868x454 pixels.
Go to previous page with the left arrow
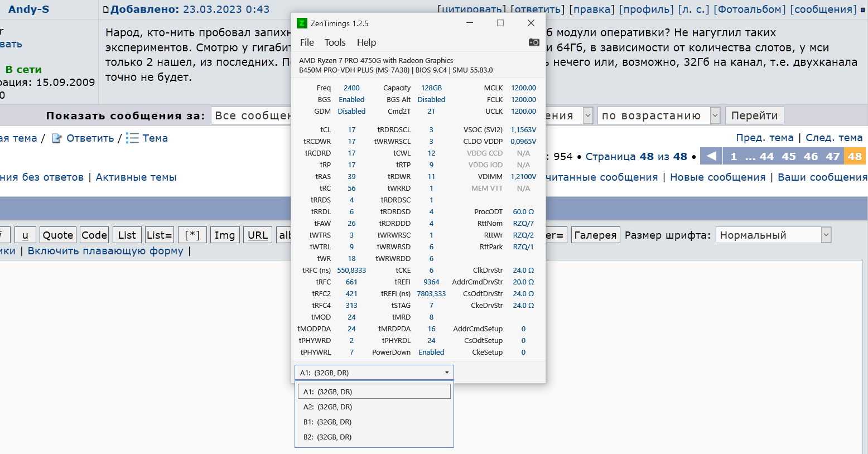point(711,156)
